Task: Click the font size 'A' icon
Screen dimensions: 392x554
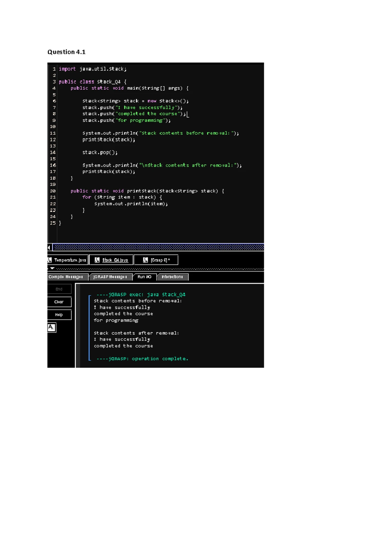Action: tap(52, 328)
